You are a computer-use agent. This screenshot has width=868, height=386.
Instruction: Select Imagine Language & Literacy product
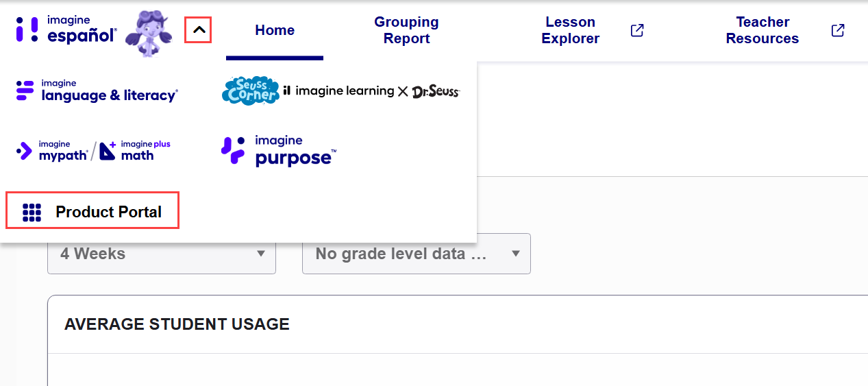click(x=97, y=91)
